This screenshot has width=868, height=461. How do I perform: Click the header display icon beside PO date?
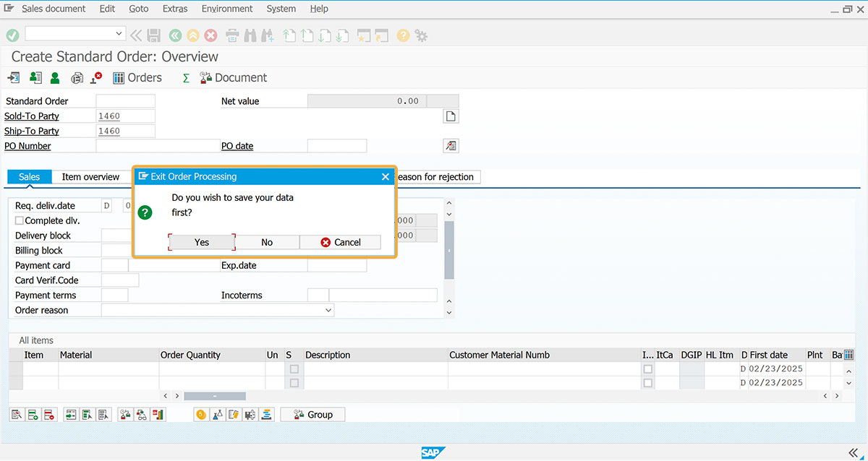[x=451, y=146]
